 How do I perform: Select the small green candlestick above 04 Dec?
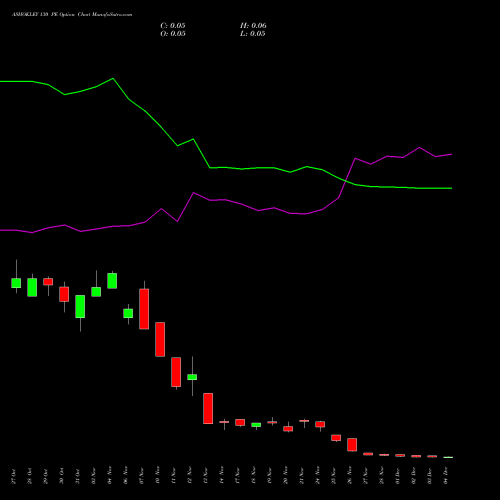tap(448, 457)
